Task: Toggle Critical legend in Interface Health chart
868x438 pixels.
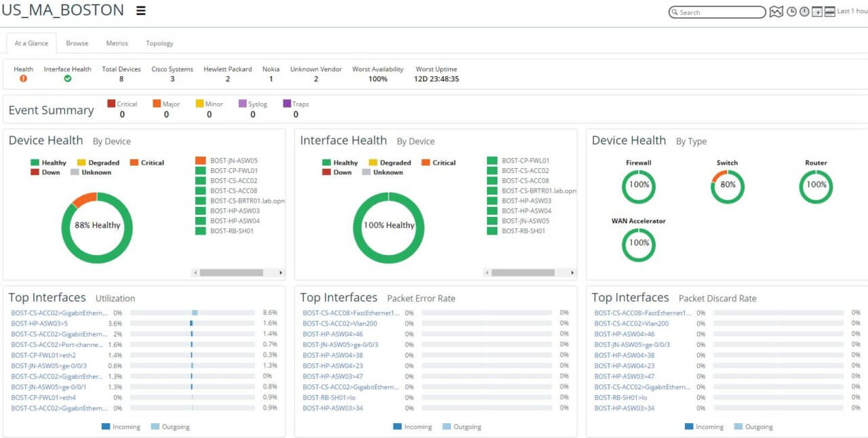Action: pyautogui.click(x=438, y=163)
